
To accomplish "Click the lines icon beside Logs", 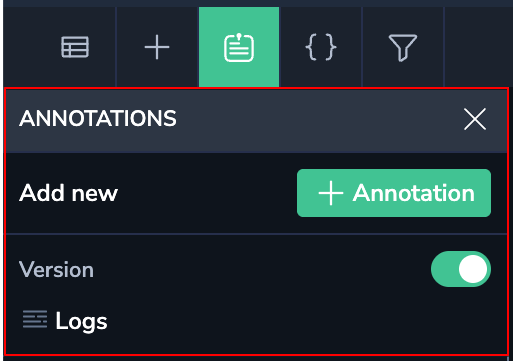I will click(35, 319).
